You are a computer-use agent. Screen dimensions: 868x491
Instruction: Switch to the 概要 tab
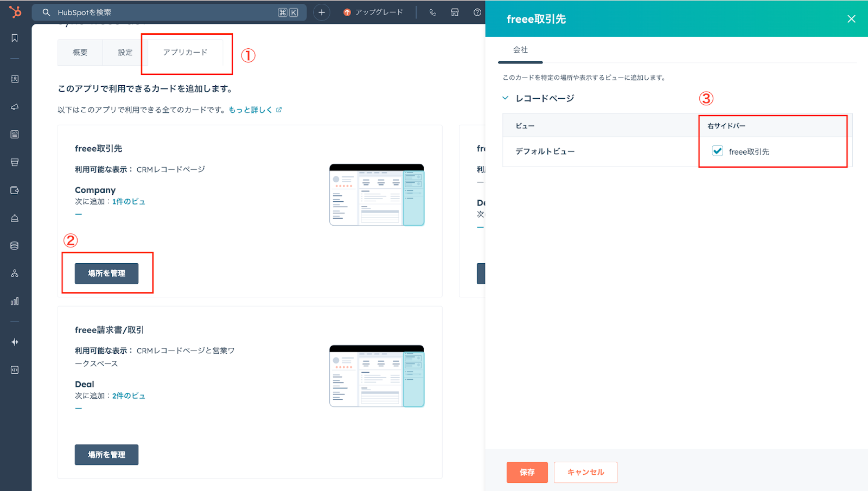point(80,53)
